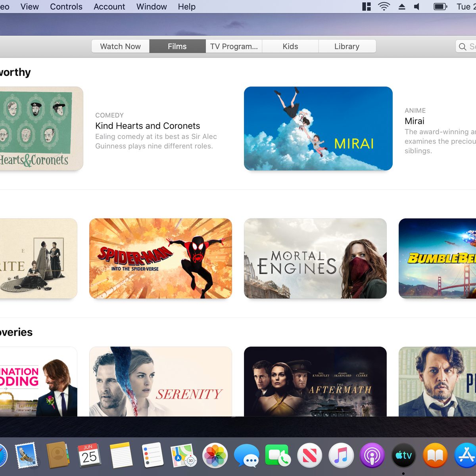
Task: Select the Films tab
Action: pyautogui.click(x=177, y=46)
